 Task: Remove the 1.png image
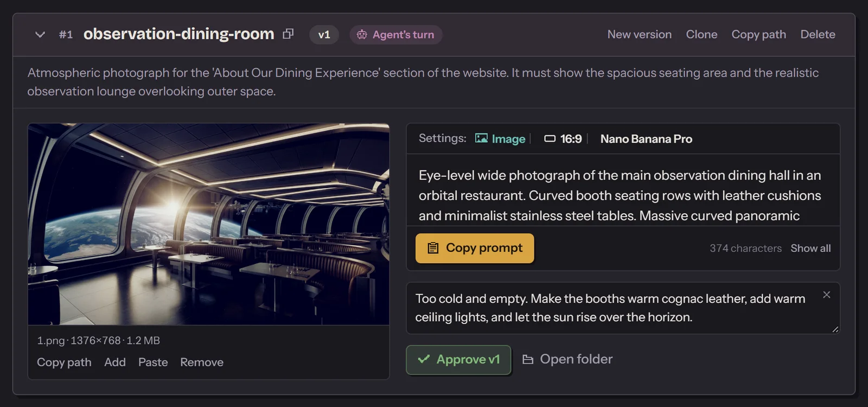(x=202, y=362)
